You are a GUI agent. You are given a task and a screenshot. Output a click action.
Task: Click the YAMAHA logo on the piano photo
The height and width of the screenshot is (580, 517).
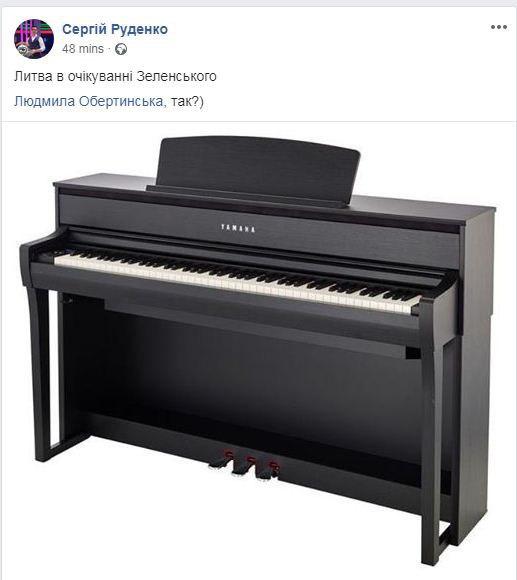click(x=238, y=228)
